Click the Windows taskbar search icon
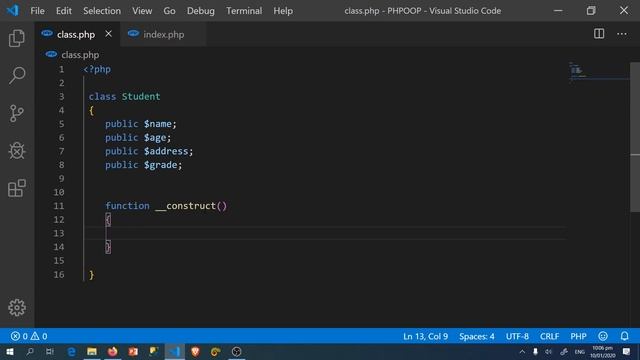Image resolution: width=640 pixels, height=360 pixels. (x=30, y=351)
